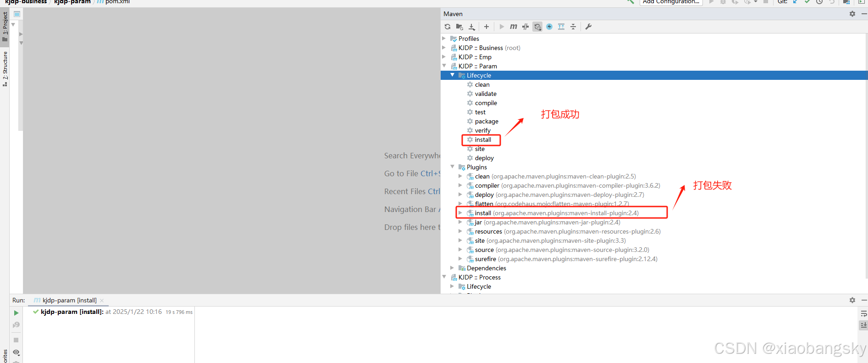Screen dimensions: 868x363
Task: Open Maven settings wrench icon
Action: [588, 27]
